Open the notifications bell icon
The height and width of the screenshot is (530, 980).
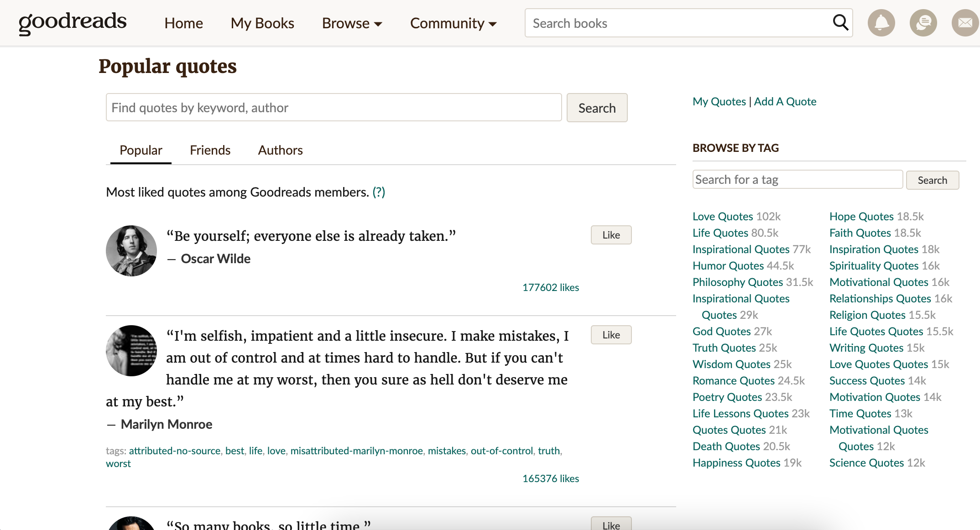point(881,22)
